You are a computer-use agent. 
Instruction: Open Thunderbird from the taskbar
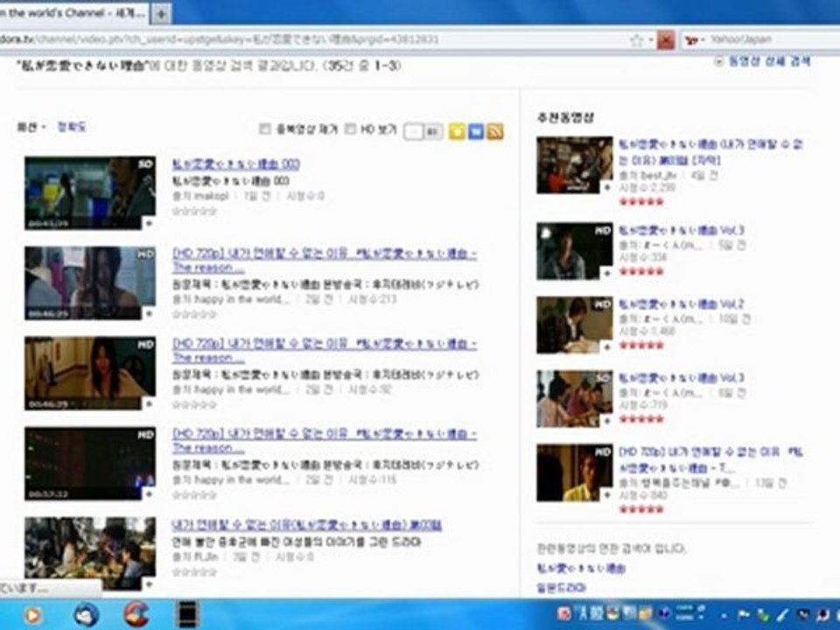click(87, 614)
